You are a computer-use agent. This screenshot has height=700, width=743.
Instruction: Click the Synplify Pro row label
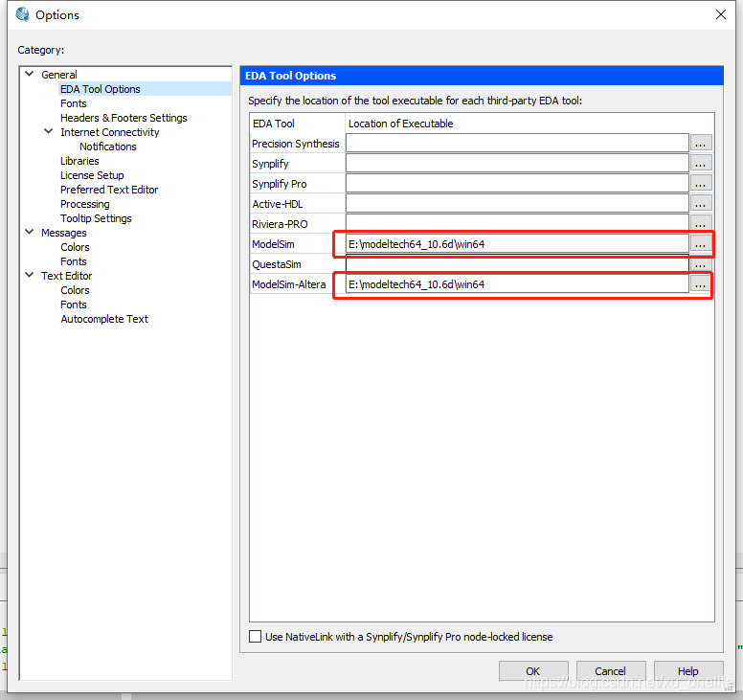pyautogui.click(x=279, y=184)
